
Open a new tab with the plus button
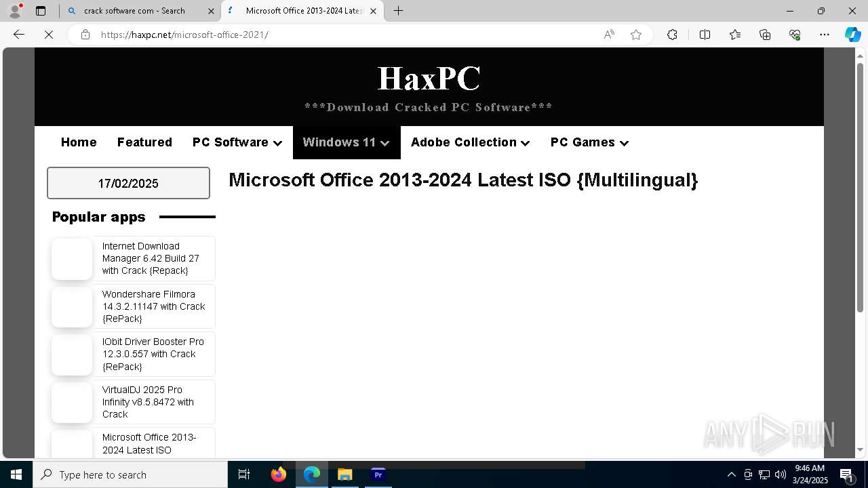pyautogui.click(x=399, y=11)
